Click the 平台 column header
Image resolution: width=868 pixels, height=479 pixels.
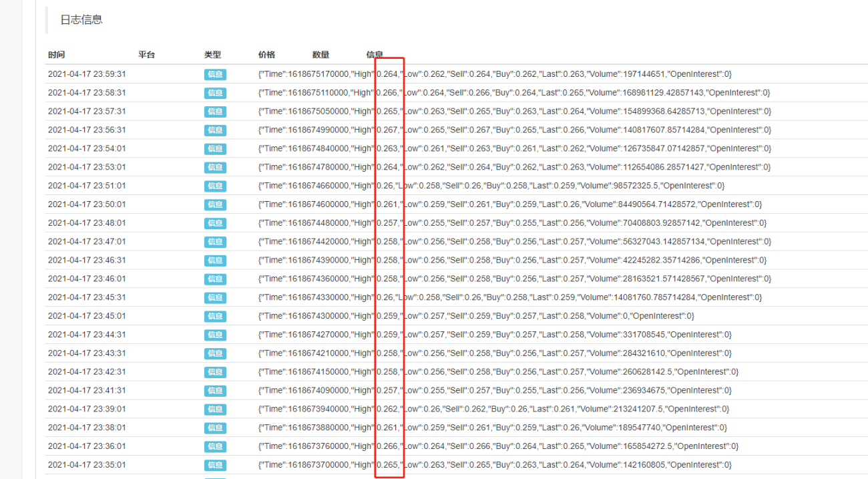pos(146,55)
